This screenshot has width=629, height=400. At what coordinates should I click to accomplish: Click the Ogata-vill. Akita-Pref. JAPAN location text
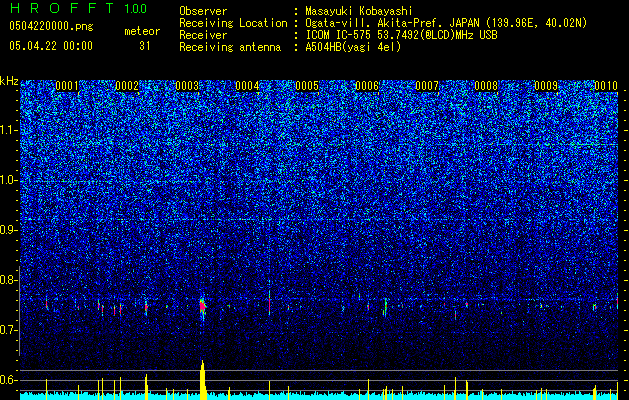(446, 23)
